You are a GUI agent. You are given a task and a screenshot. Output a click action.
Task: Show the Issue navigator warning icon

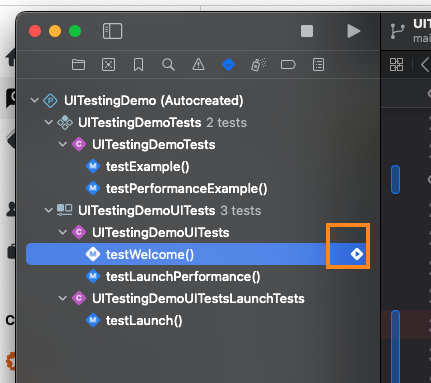(198, 64)
